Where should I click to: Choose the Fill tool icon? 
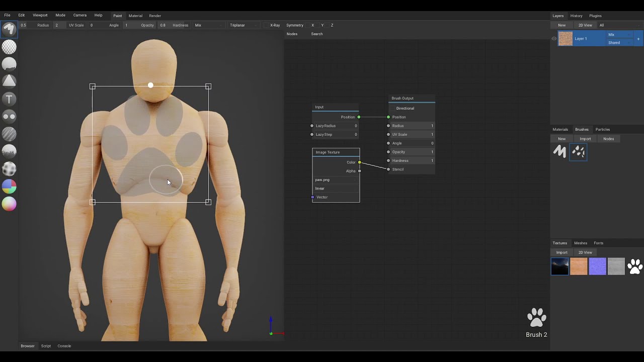9,64
